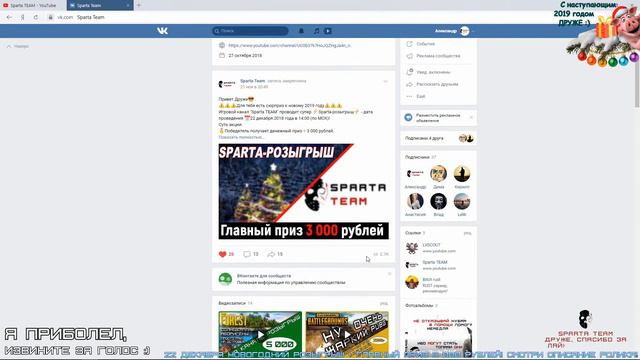Open the notifications bell in the header
Viewport: 640px width, 360px height.
[x=301, y=31]
